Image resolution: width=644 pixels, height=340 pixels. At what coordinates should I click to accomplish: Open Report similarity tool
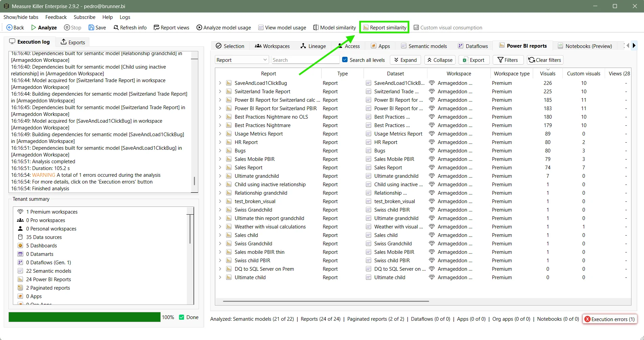[x=384, y=28]
